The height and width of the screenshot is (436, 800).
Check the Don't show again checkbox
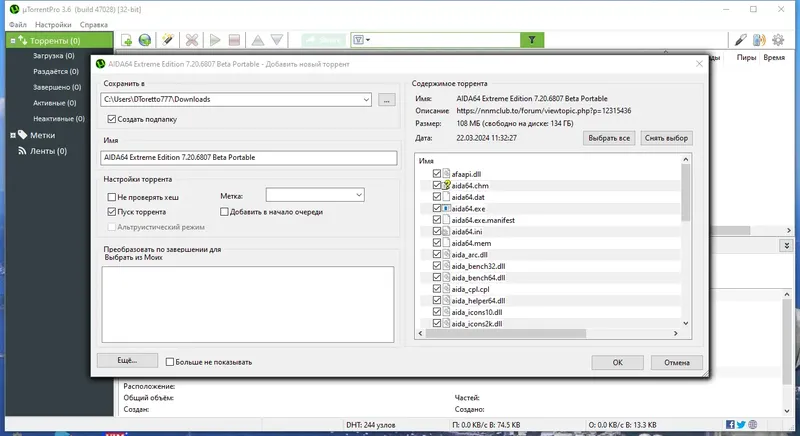tap(170, 362)
